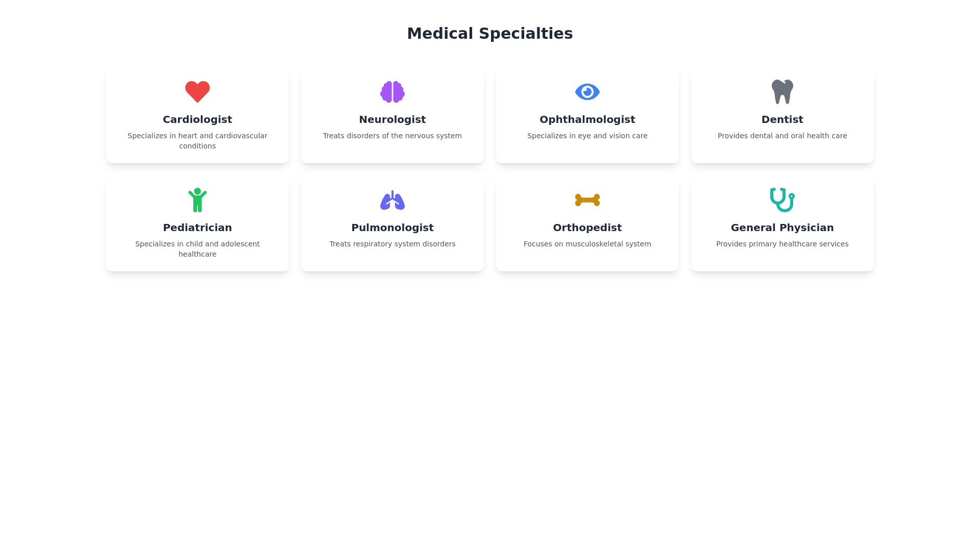
Task: Click the orange bone icon
Action: click(x=587, y=200)
